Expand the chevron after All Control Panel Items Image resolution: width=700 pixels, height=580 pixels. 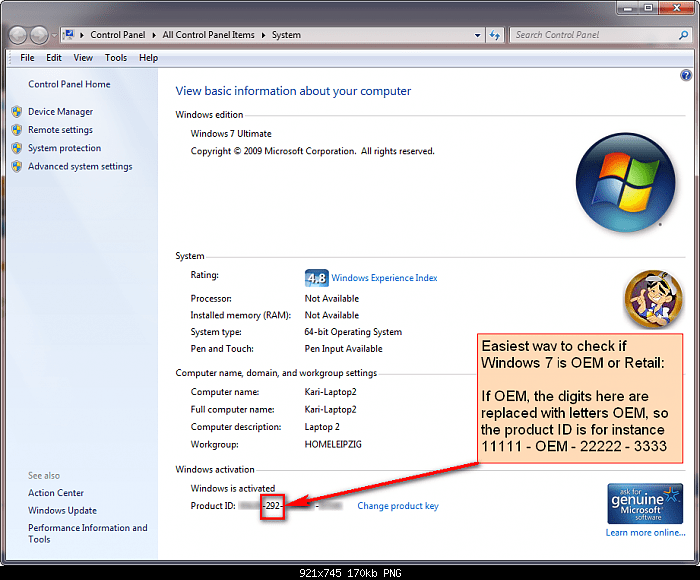263,35
